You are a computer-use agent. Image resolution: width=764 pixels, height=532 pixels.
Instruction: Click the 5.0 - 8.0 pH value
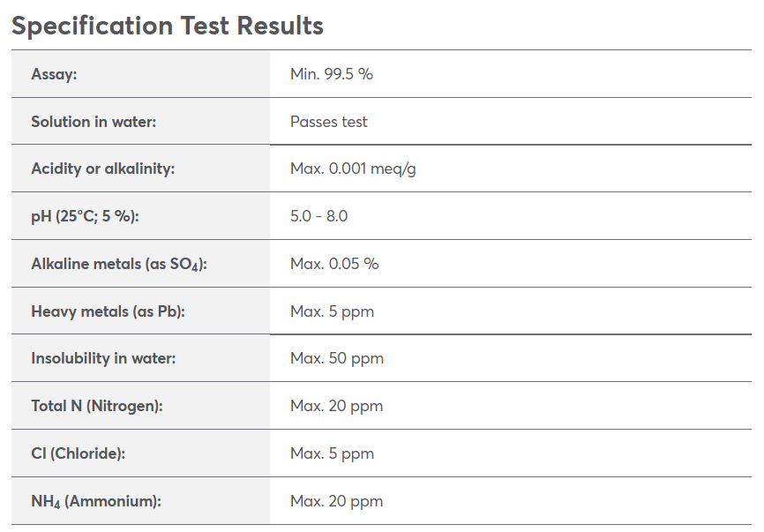coord(319,216)
